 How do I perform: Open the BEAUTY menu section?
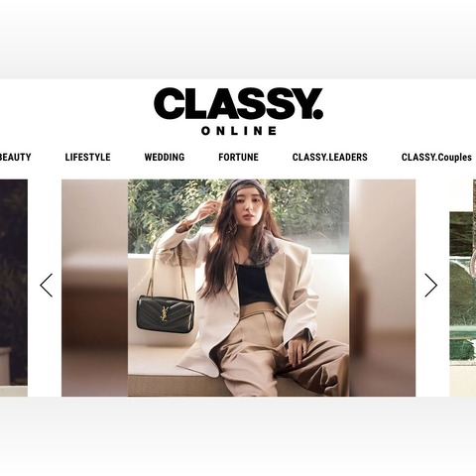click(15, 157)
